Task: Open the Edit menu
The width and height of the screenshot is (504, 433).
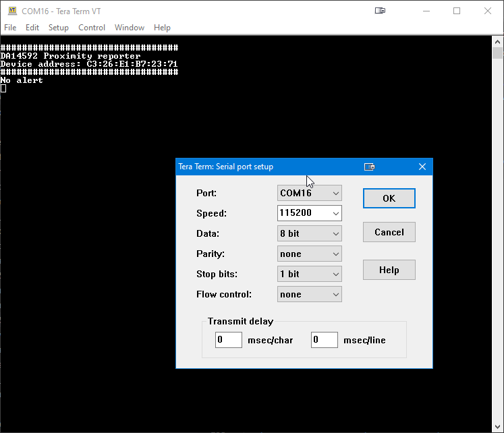Action: click(x=32, y=28)
